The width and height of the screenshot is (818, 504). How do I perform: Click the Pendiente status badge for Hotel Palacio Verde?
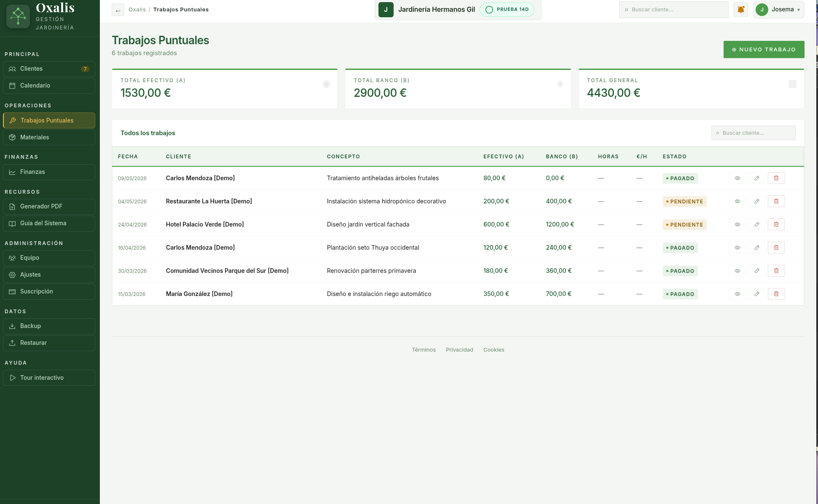(684, 224)
